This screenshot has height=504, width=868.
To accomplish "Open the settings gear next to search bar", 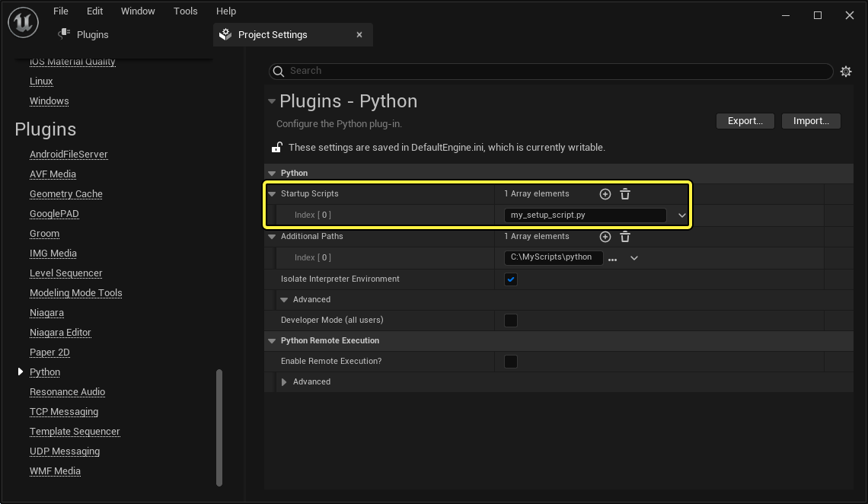I will 846,71.
